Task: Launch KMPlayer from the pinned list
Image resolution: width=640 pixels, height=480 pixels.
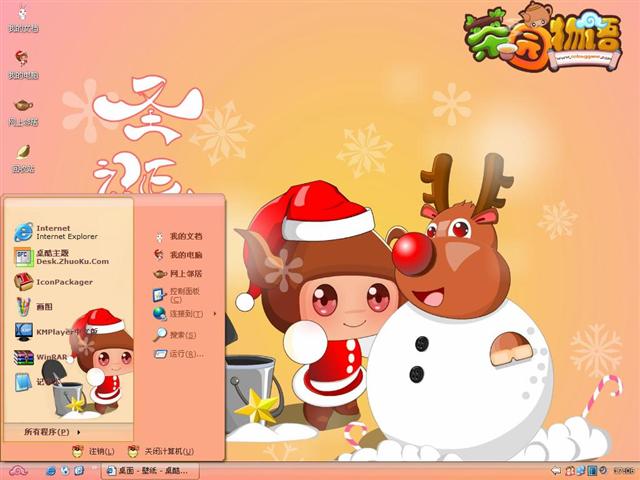Action: pos(56,332)
